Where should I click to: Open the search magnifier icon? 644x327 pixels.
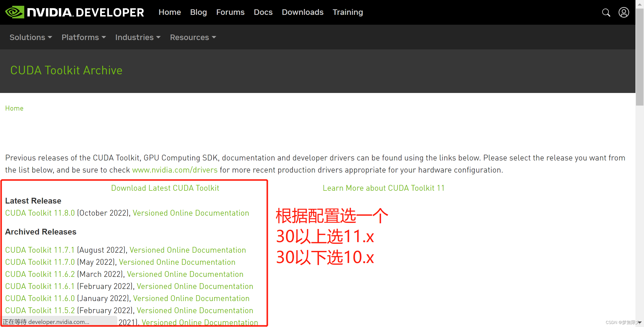[606, 12]
